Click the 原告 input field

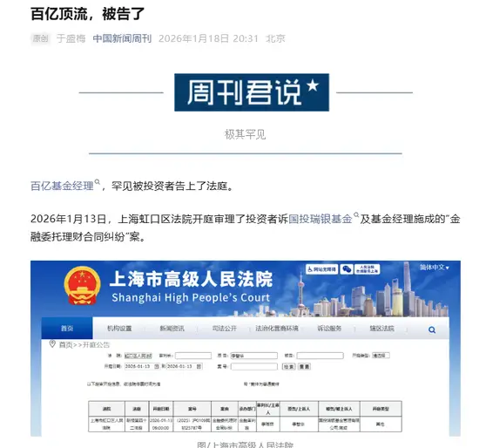[x=253, y=356]
